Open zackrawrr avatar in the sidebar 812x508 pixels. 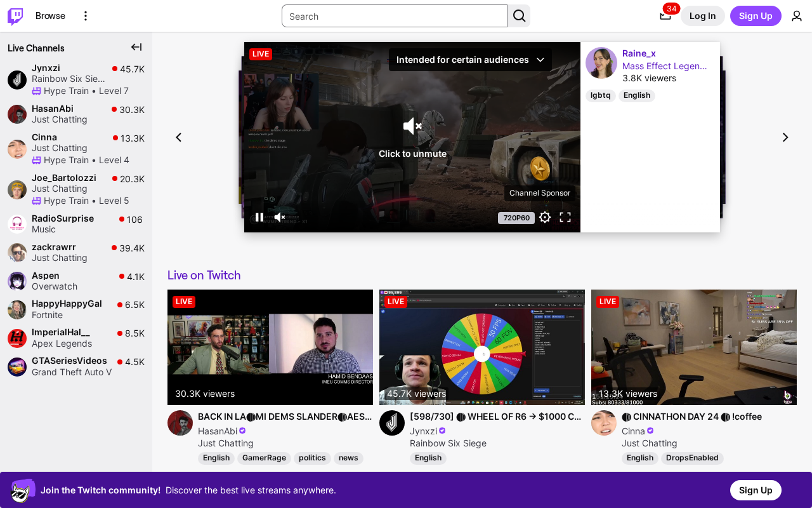coord(17,252)
